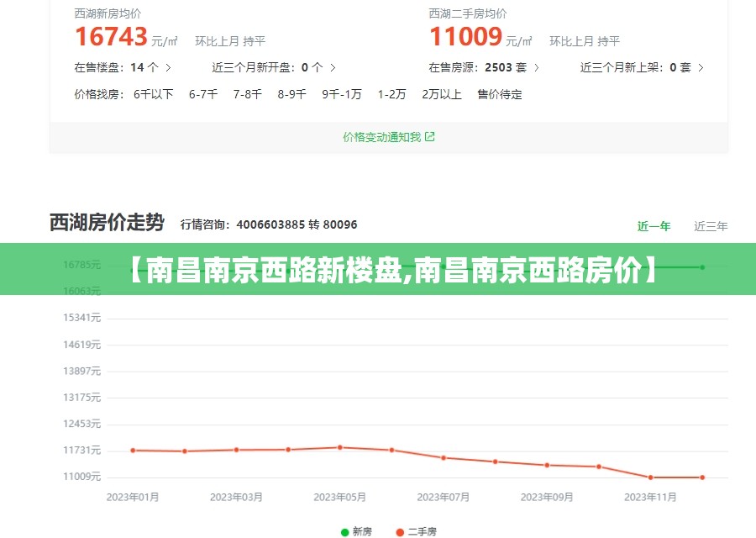Select the 6-7千 price range
Viewport: 756px width, 538px height.
(202, 94)
